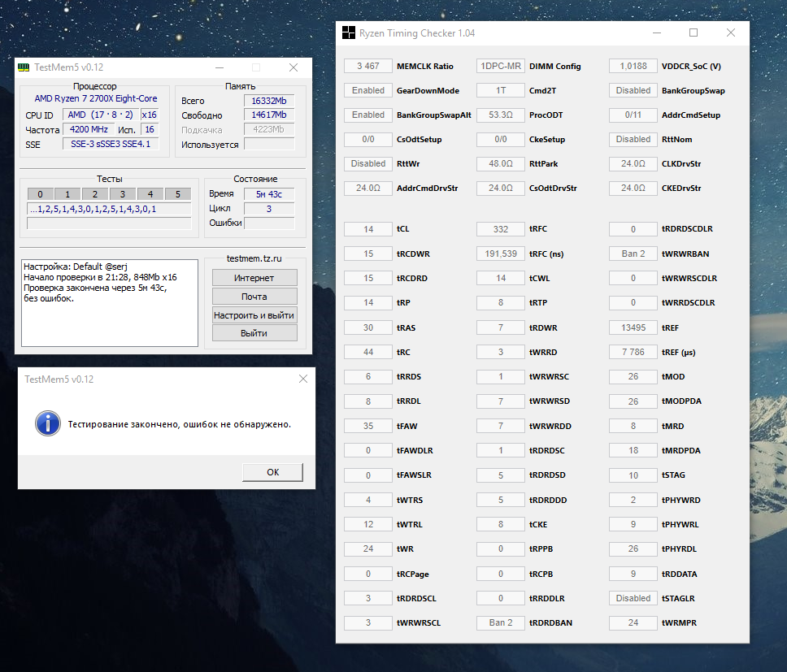Click the tWRMPR value 24

(x=633, y=622)
